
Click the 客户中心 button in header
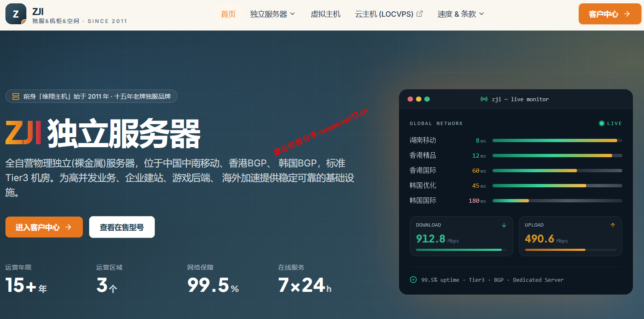coord(610,14)
